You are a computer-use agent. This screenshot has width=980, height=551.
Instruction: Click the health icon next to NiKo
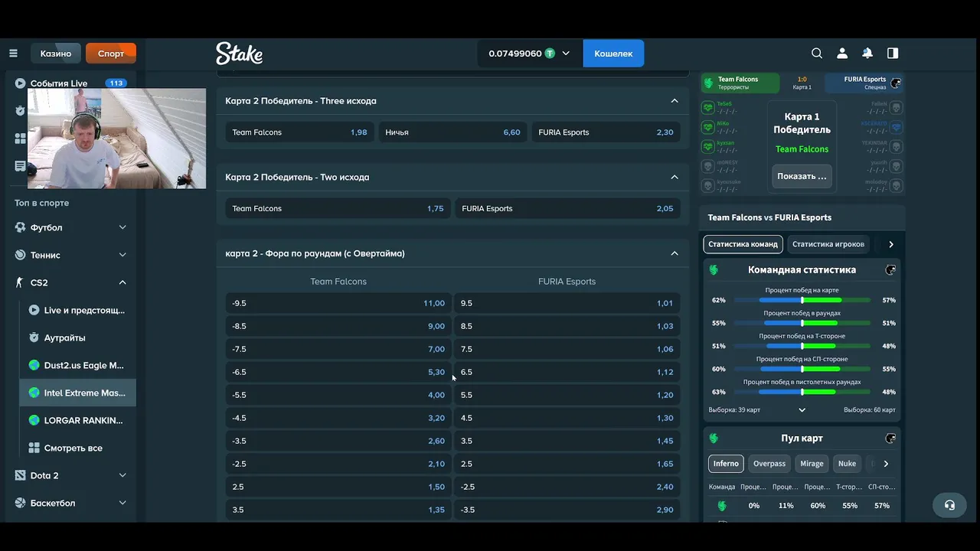coord(708,127)
